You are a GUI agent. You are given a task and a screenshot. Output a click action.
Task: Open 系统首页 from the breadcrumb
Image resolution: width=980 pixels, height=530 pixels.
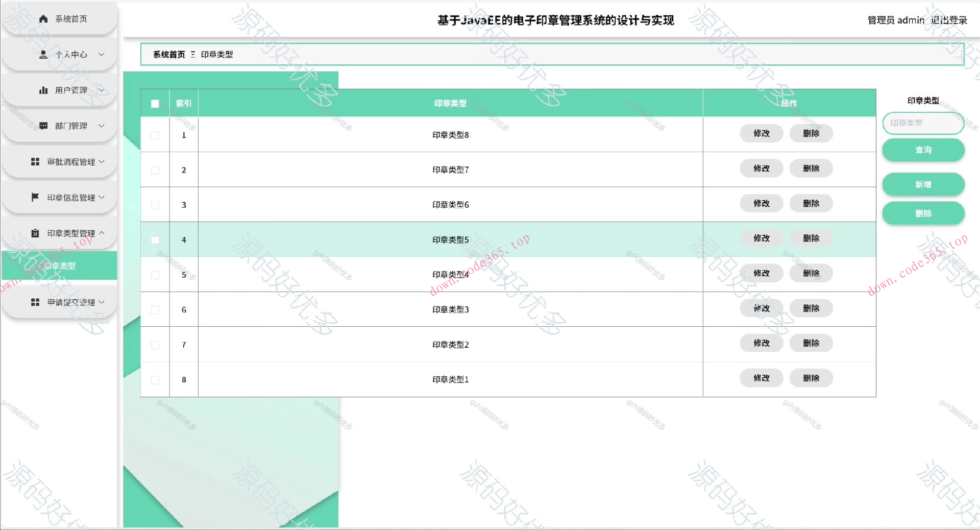[x=168, y=54]
